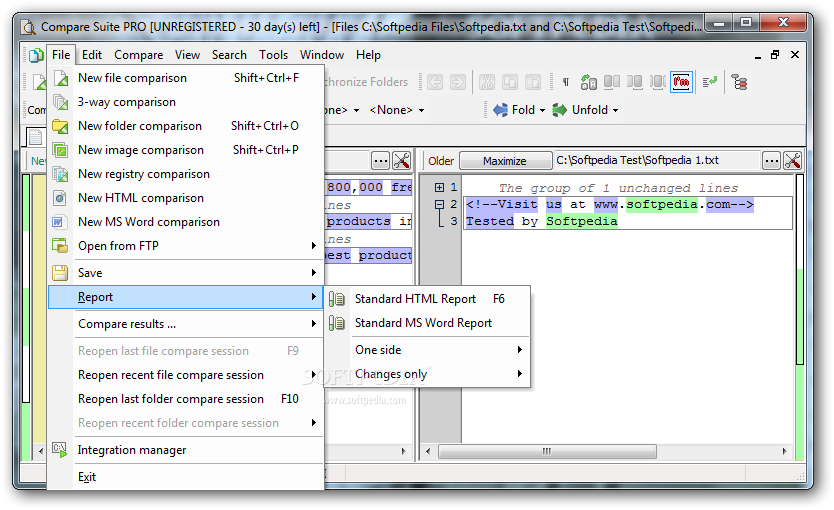Click the New registry comparison icon
Screen dimensions: 834x510
[61, 174]
